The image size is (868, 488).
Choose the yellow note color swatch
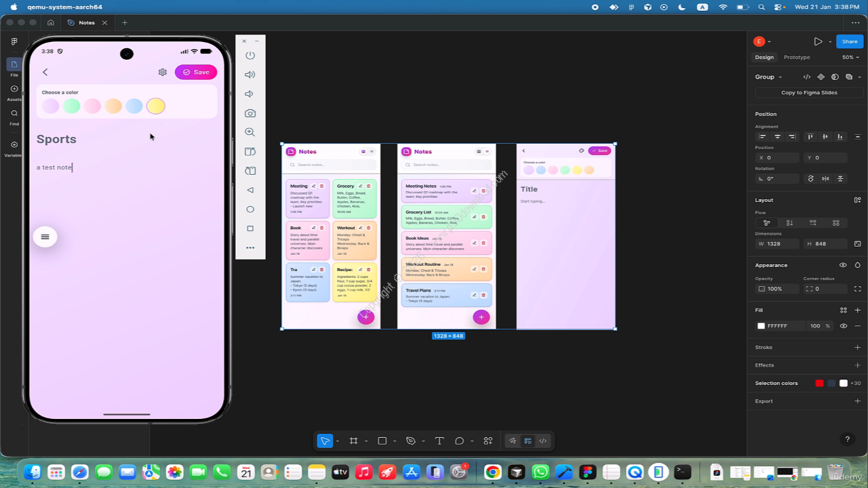tap(155, 106)
